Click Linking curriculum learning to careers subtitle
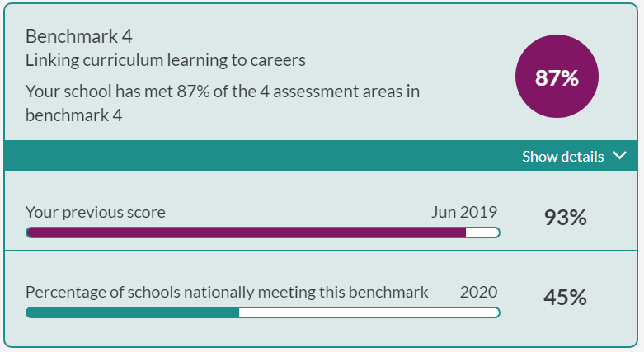The image size is (644, 352). (166, 60)
